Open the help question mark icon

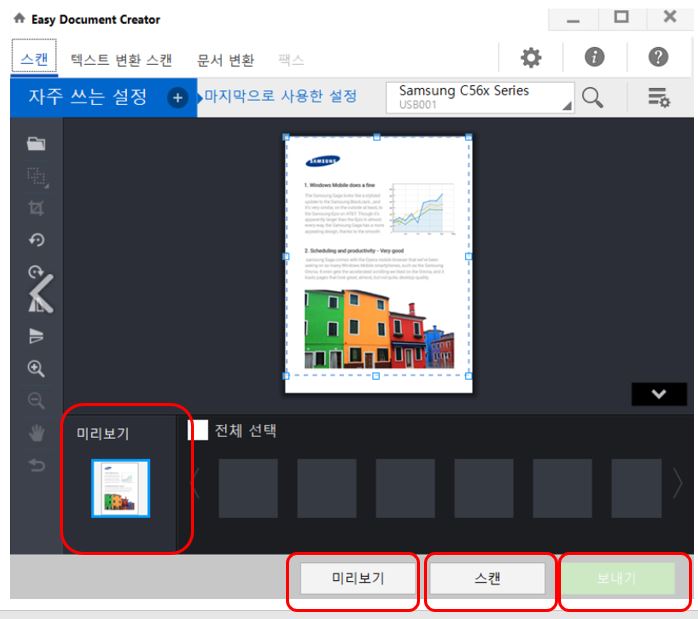[x=658, y=57]
